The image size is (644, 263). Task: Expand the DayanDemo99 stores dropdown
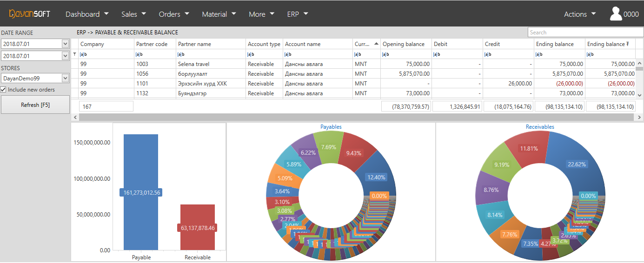point(65,78)
